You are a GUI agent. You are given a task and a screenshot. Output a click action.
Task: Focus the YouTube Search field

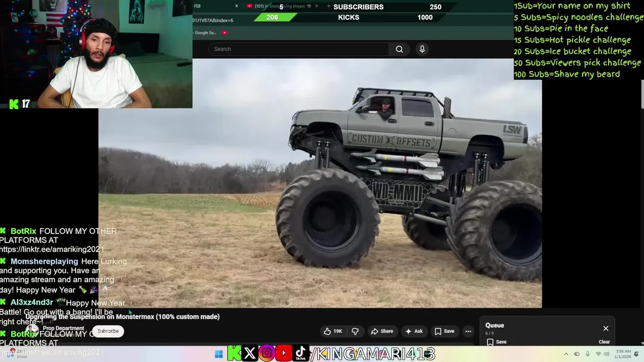pyautogui.click(x=299, y=49)
